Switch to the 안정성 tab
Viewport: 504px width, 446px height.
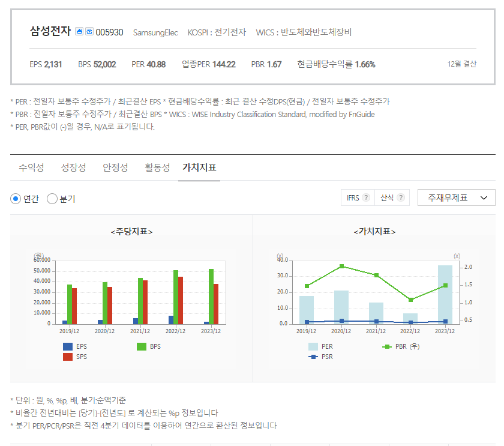(x=115, y=167)
